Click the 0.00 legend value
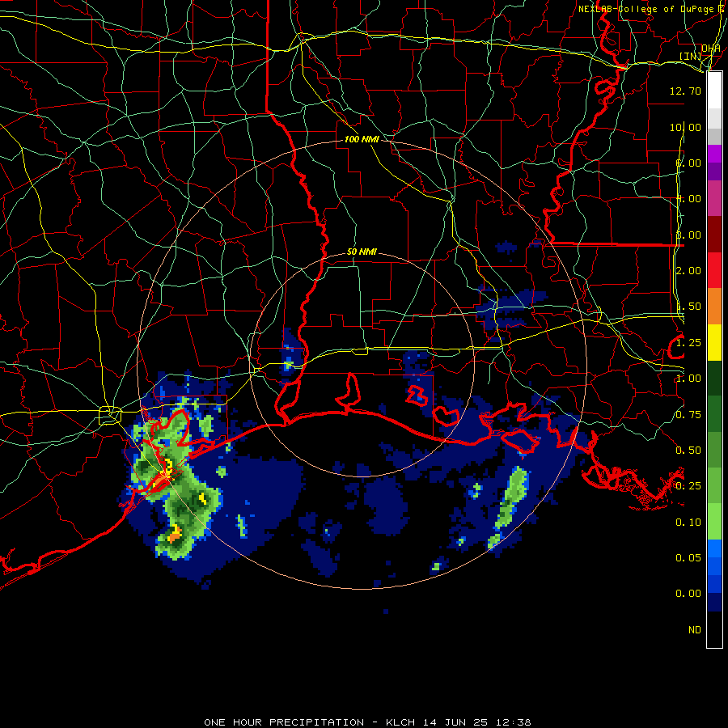 coord(688,594)
